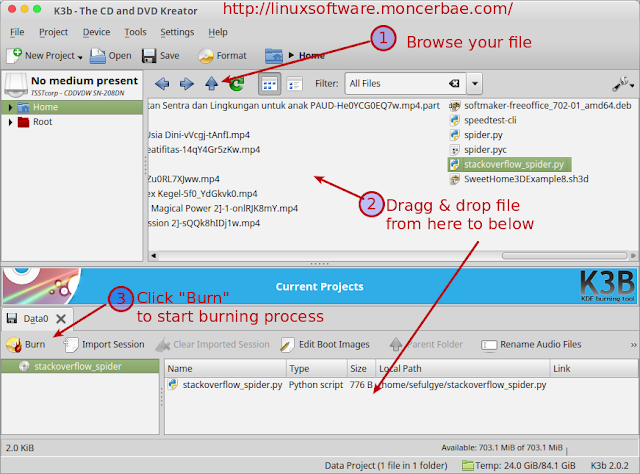Click the Home location folder icon

pos(273,56)
